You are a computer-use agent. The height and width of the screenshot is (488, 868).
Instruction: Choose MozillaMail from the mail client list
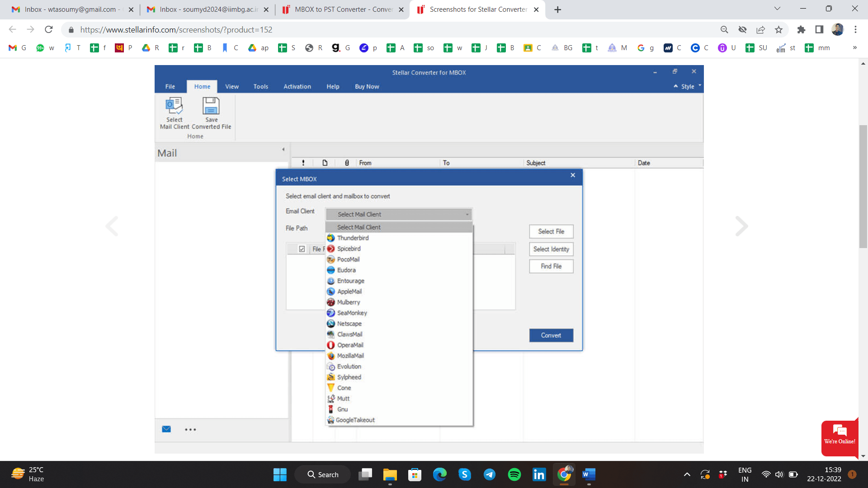(399, 356)
